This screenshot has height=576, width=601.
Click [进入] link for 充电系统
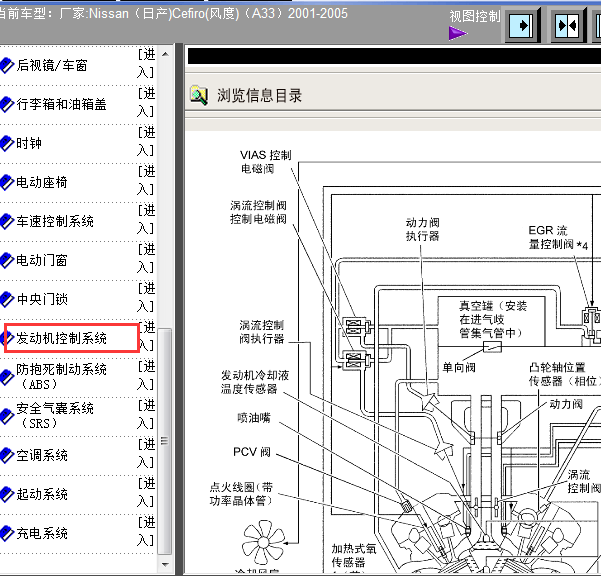click(x=146, y=531)
